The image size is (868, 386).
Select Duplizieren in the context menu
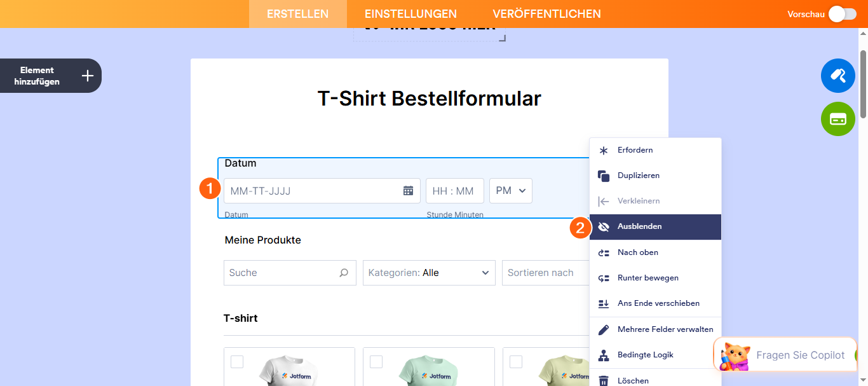click(655, 176)
